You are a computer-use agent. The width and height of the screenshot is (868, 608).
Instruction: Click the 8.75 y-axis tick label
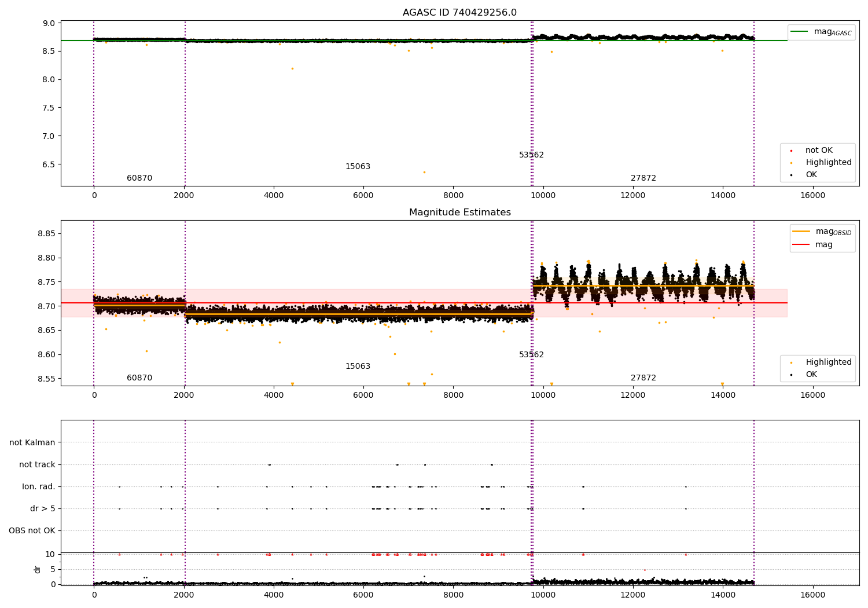[47, 283]
